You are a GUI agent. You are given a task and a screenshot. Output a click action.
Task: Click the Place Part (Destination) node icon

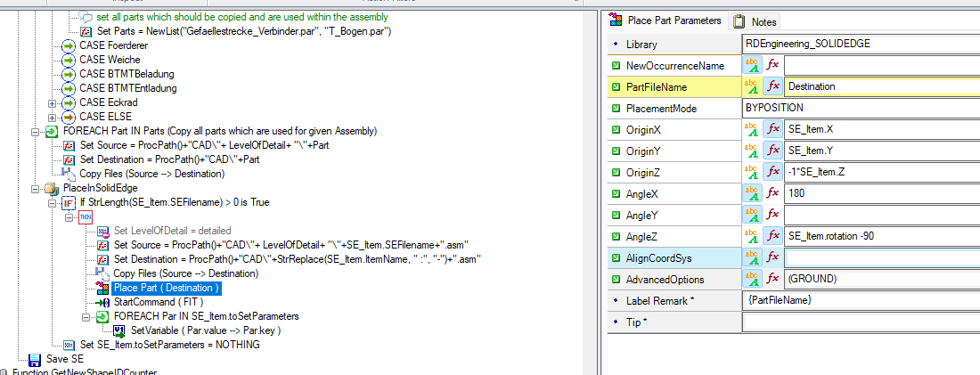click(x=102, y=288)
